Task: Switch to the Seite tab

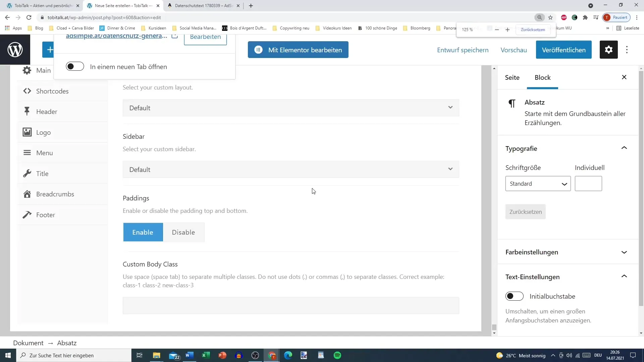Action: tap(512, 77)
